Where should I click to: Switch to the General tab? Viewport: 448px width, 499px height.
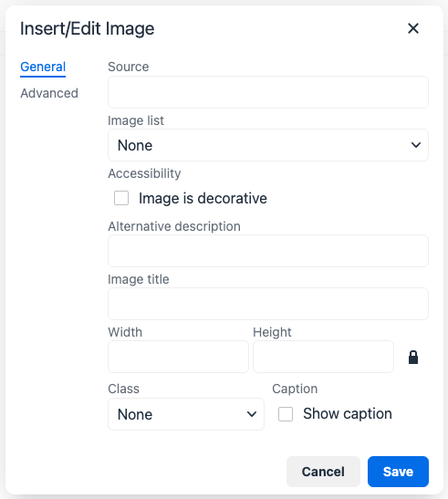pyautogui.click(x=43, y=68)
